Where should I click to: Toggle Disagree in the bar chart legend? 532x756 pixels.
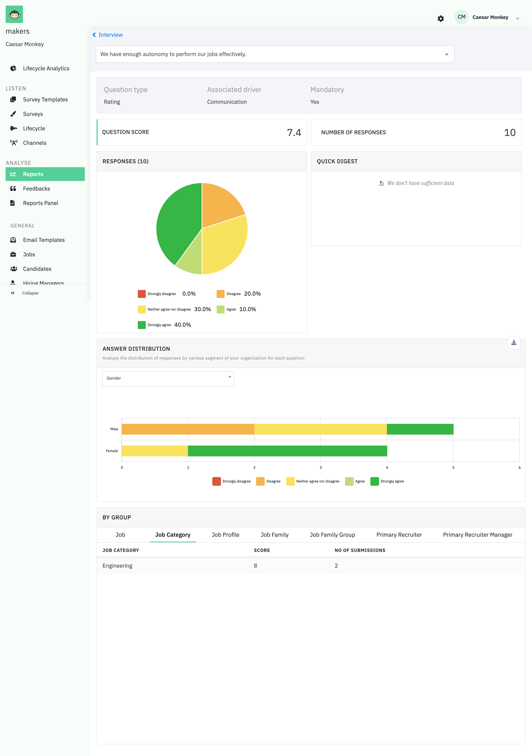[269, 481]
